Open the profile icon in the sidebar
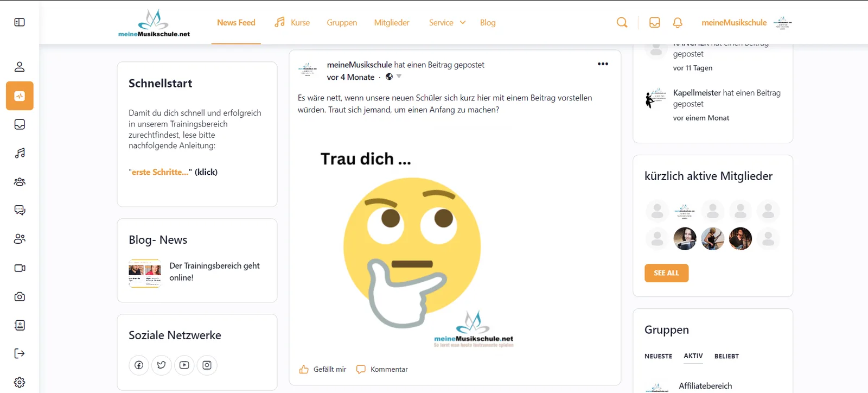The width and height of the screenshot is (868, 393). (x=20, y=67)
